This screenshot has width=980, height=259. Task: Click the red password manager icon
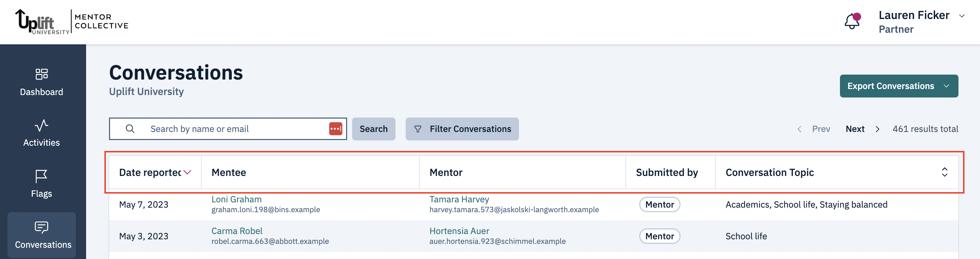pyautogui.click(x=335, y=129)
